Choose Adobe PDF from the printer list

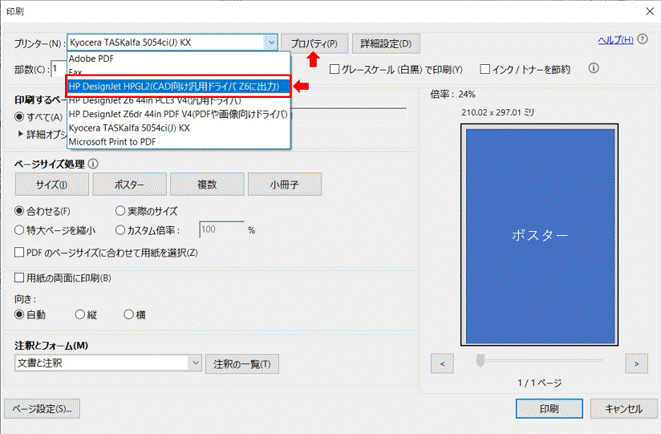[x=178, y=59]
